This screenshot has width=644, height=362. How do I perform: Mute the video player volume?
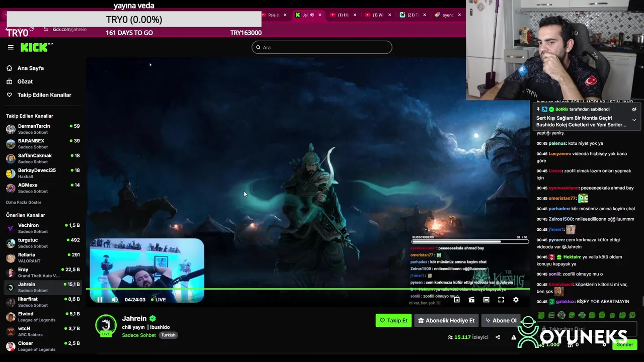[x=115, y=300]
